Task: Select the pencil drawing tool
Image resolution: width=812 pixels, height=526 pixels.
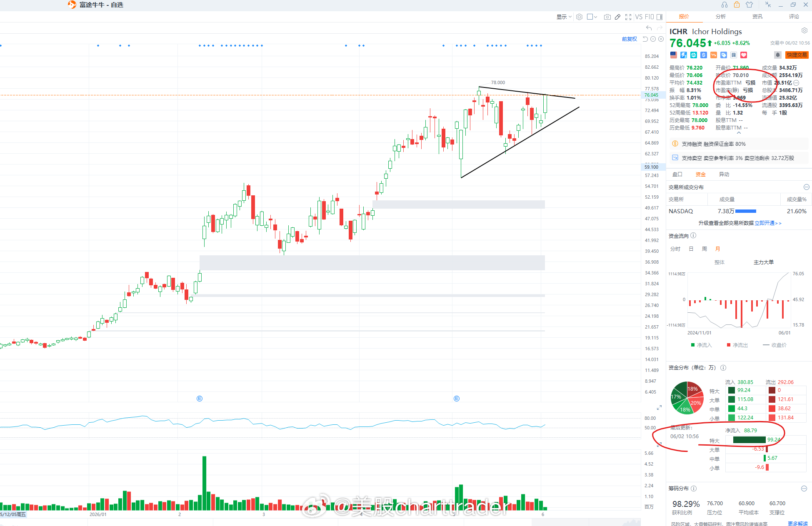Action: [x=617, y=17]
